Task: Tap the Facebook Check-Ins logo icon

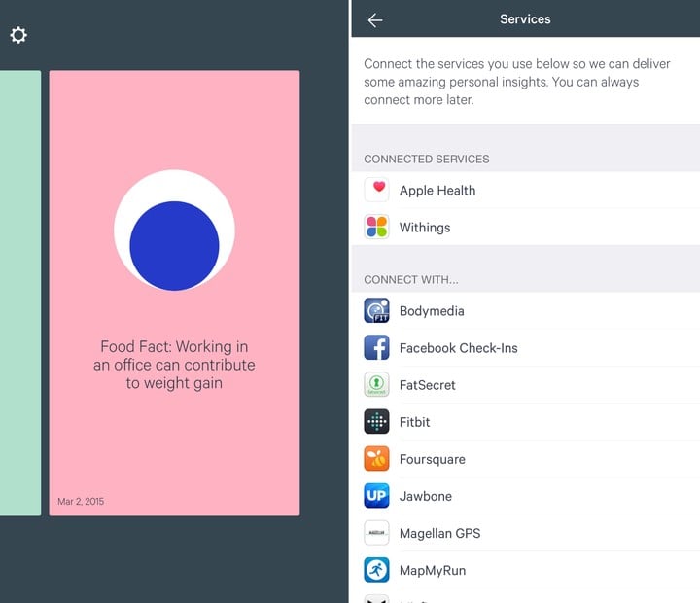Action: click(x=376, y=348)
